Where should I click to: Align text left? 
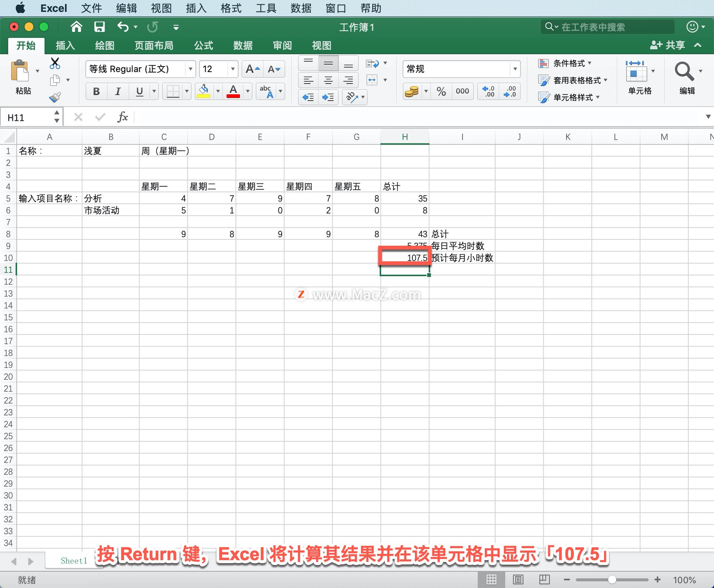pos(308,80)
